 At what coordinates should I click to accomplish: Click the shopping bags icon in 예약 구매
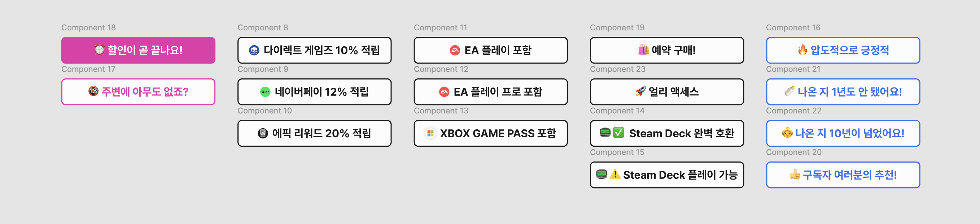643,49
